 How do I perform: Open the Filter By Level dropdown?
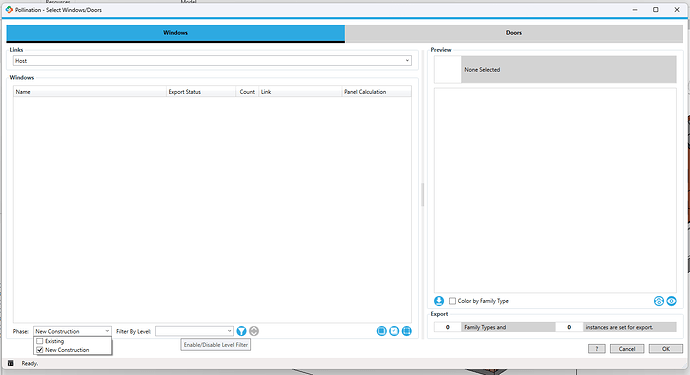coord(194,331)
